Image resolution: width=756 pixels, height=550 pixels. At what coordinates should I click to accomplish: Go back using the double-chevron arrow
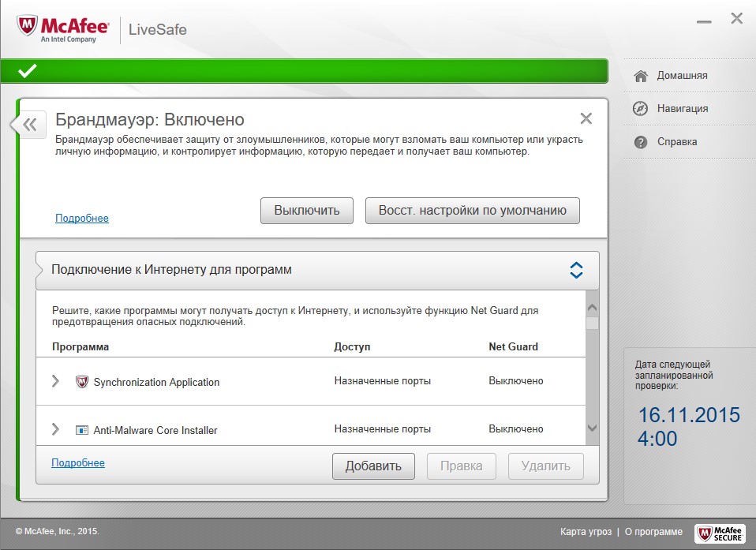tap(29, 125)
